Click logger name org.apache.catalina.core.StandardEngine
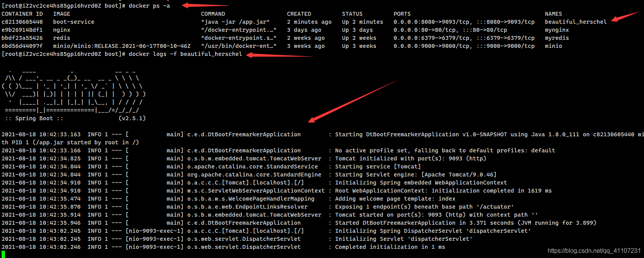The width and height of the screenshot is (644, 258). click(x=254, y=175)
